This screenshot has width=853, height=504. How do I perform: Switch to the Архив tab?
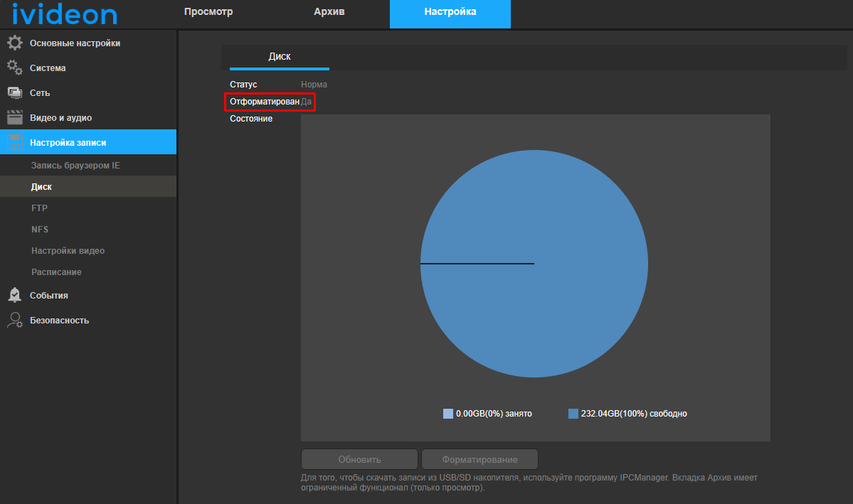[329, 12]
